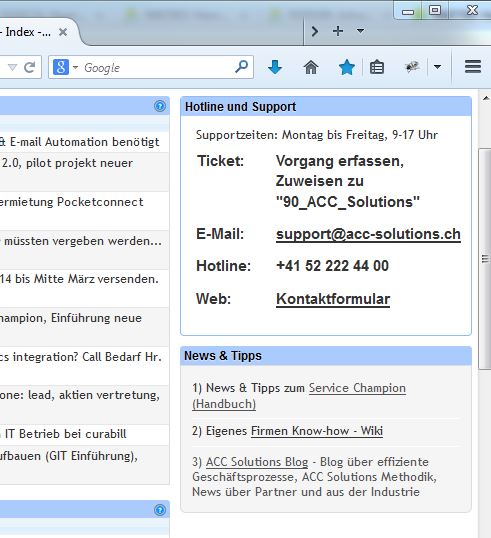
Task: Click row 'bis Mitte März versenden.'
Action: (84, 288)
